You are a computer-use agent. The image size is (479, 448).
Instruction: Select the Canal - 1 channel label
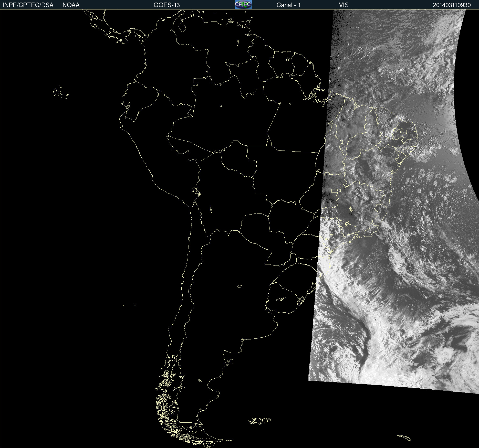pyautogui.click(x=288, y=5)
